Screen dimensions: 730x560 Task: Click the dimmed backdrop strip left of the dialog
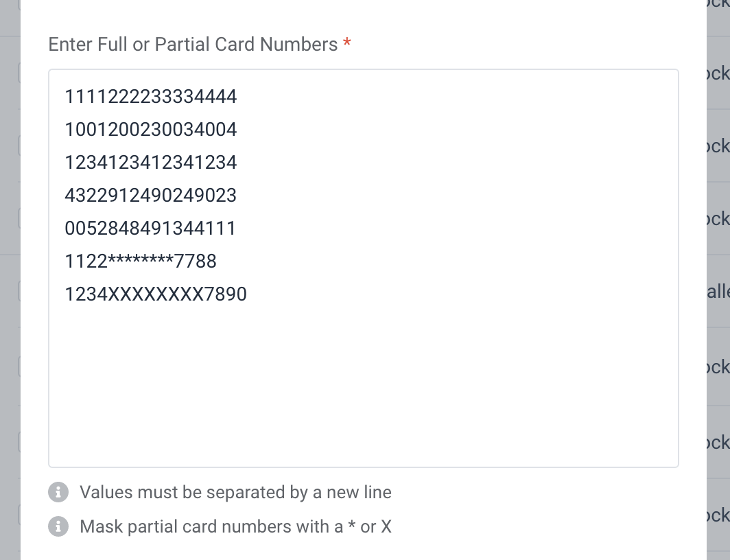[10, 279]
